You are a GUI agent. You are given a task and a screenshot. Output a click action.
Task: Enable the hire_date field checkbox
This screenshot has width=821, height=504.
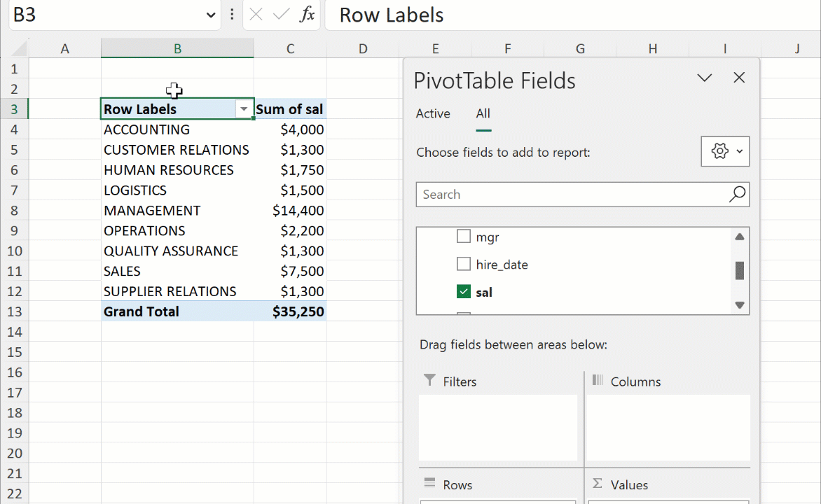coord(463,264)
